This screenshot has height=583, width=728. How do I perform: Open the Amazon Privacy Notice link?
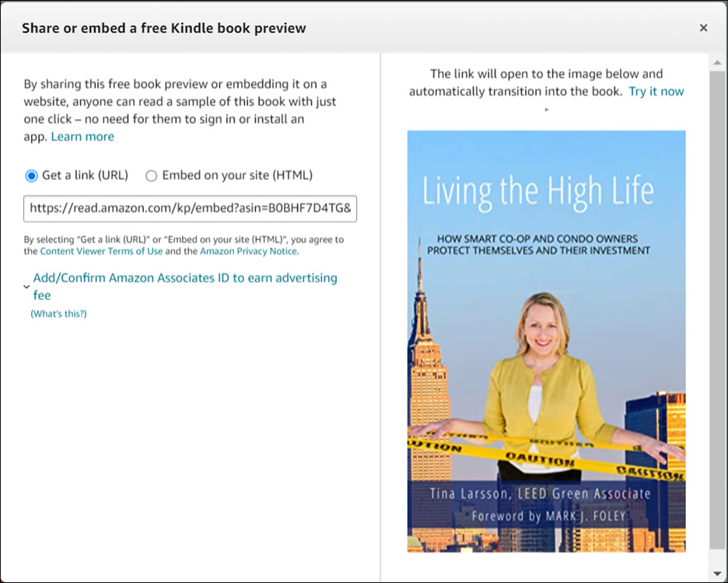click(x=249, y=251)
